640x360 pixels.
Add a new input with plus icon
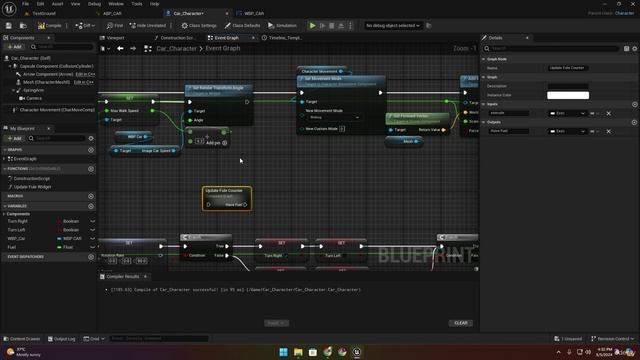point(634,104)
